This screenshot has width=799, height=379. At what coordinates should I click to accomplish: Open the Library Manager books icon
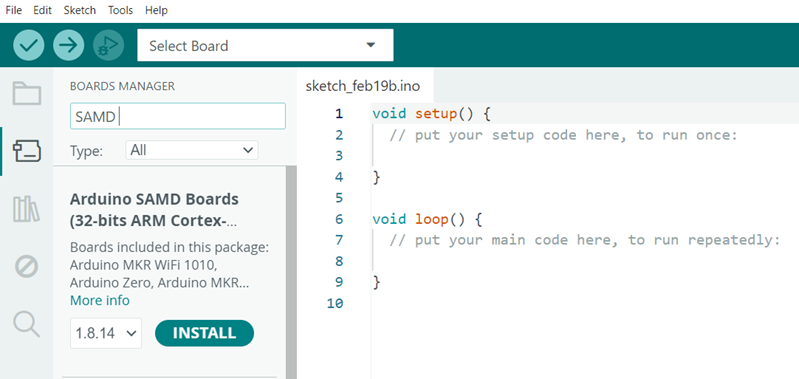(26, 209)
